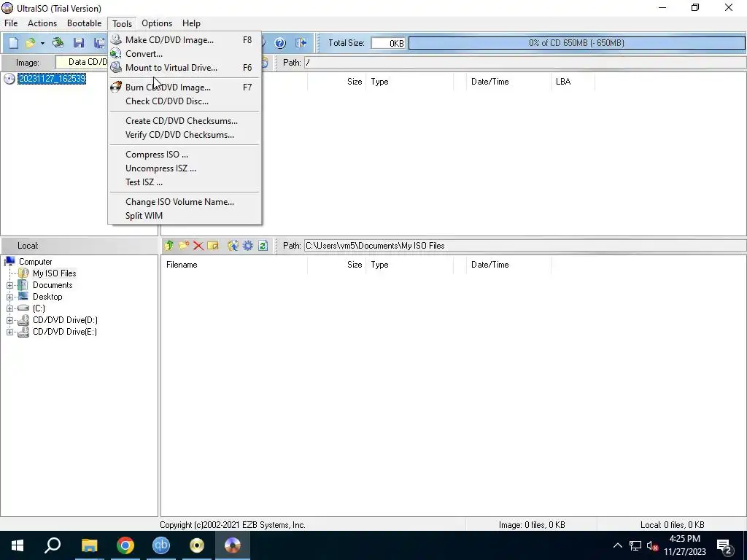Expand the CD/DVD Drive(E:) node
The image size is (747, 560).
(x=9, y=332)
